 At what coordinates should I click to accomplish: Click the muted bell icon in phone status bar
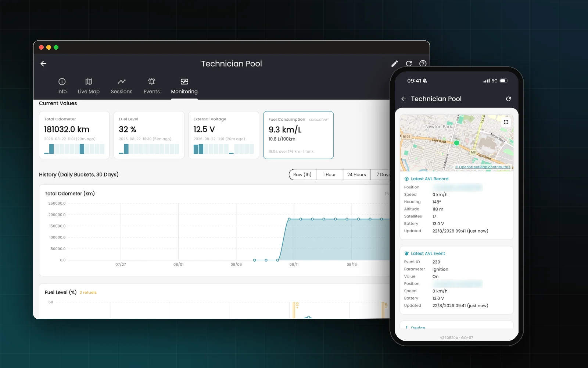click(425, 81)
